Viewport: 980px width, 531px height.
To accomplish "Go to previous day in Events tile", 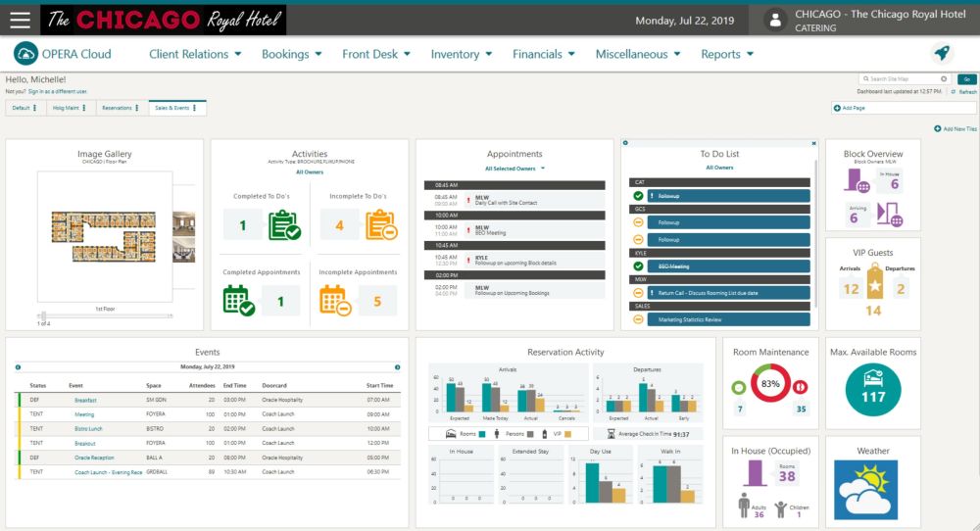I will click(18, 367).
